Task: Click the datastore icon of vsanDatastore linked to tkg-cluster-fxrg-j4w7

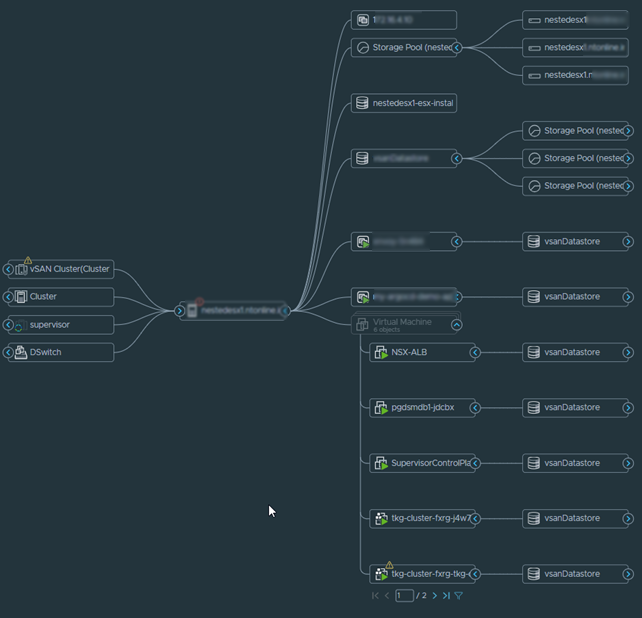Action: tap(533, 518)
